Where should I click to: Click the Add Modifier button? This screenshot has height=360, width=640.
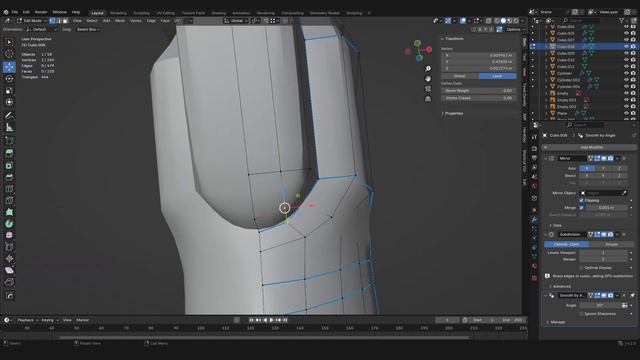coord(589,147)
